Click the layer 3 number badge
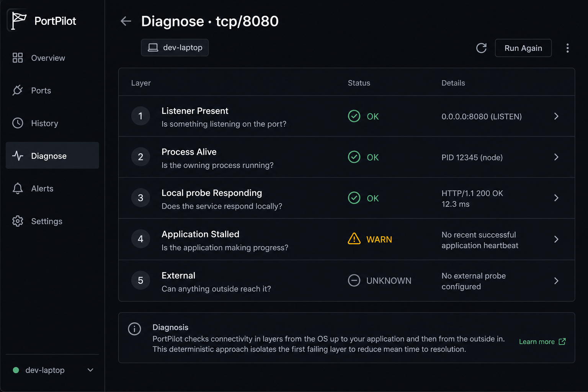Viewport: 588px width, 392px height. [x=140, y=198]
